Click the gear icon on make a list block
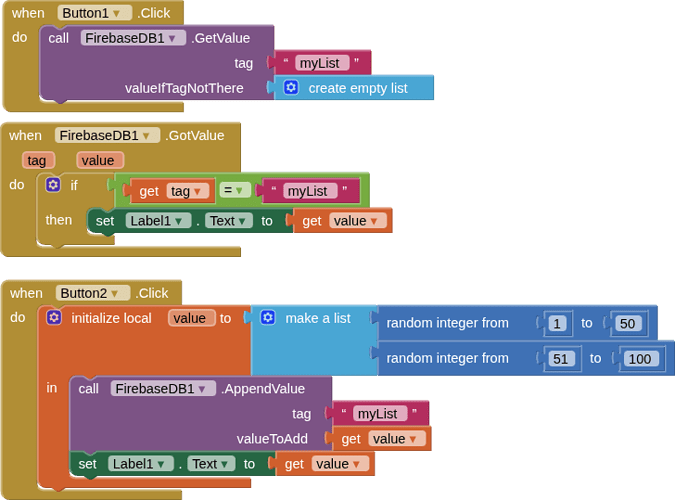The width and height of the screenshot is (675, 500). pyautogui.click(x=268, y=318)
